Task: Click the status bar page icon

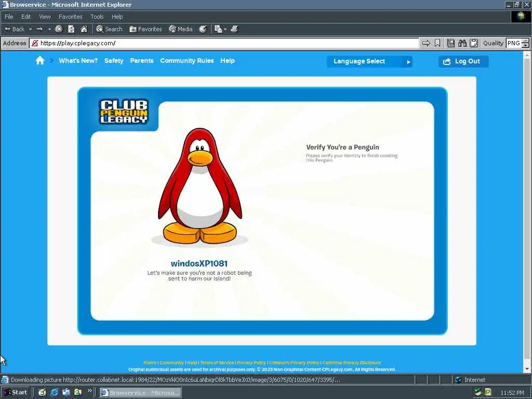Action: [5, 380]
